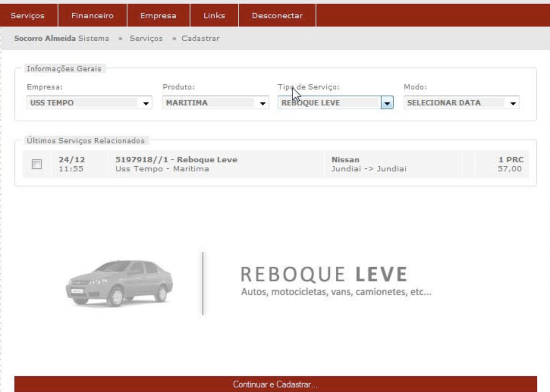Click the Cadastrar breadcrumb link
The image size is (550, 392).
pyautogui.click(x=200, y=38)
